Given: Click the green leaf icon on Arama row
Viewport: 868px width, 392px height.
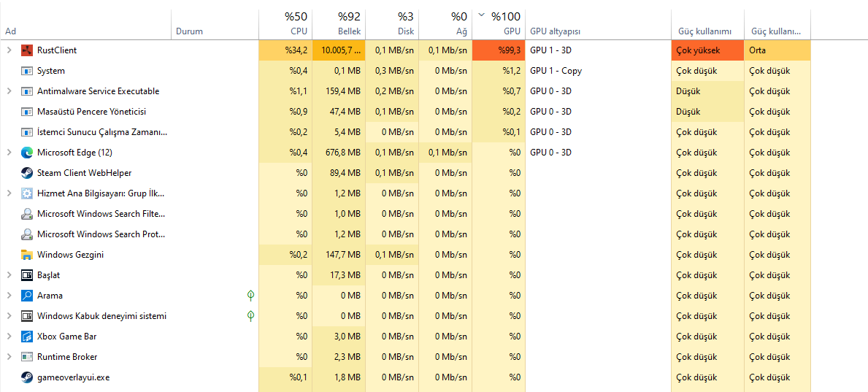Looking at the screenshot, I should [x=251, y=296].
